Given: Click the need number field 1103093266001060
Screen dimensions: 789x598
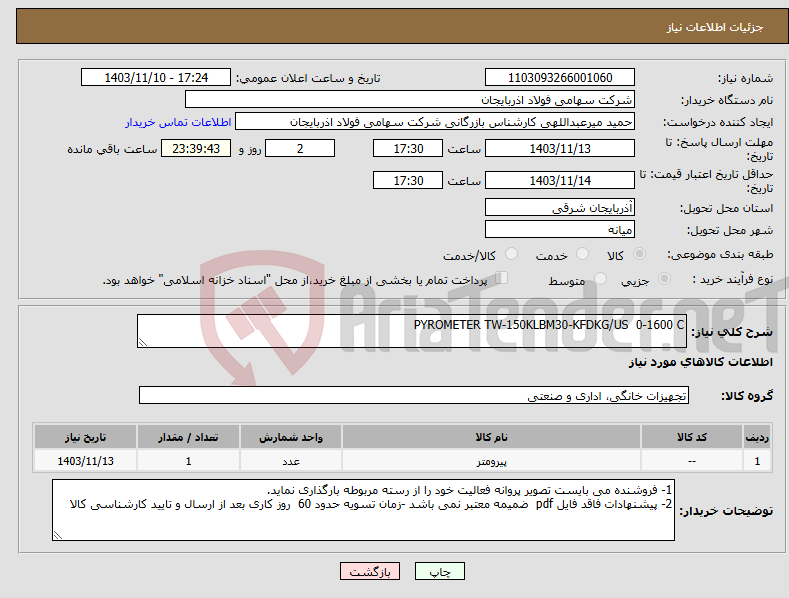Looking at the screenshot, I should (x=560, y=78).
